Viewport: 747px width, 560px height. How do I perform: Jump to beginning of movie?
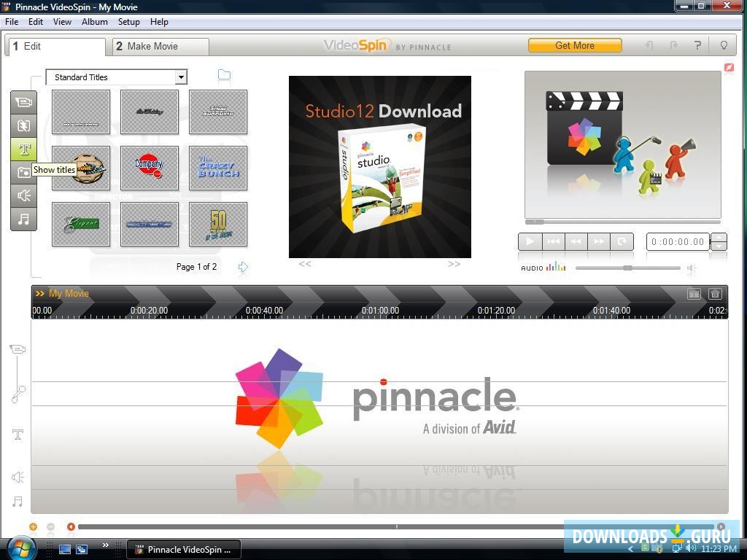coord(553,241)
